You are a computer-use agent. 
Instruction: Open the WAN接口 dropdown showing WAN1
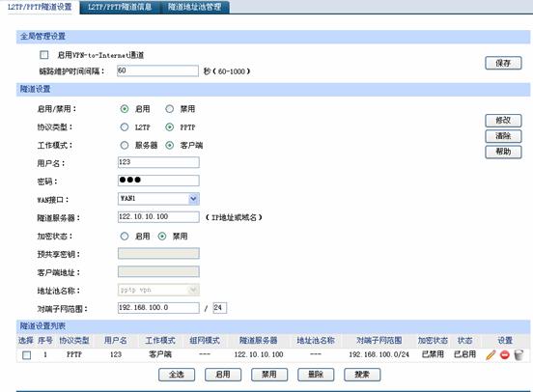[x=158, y=199]
